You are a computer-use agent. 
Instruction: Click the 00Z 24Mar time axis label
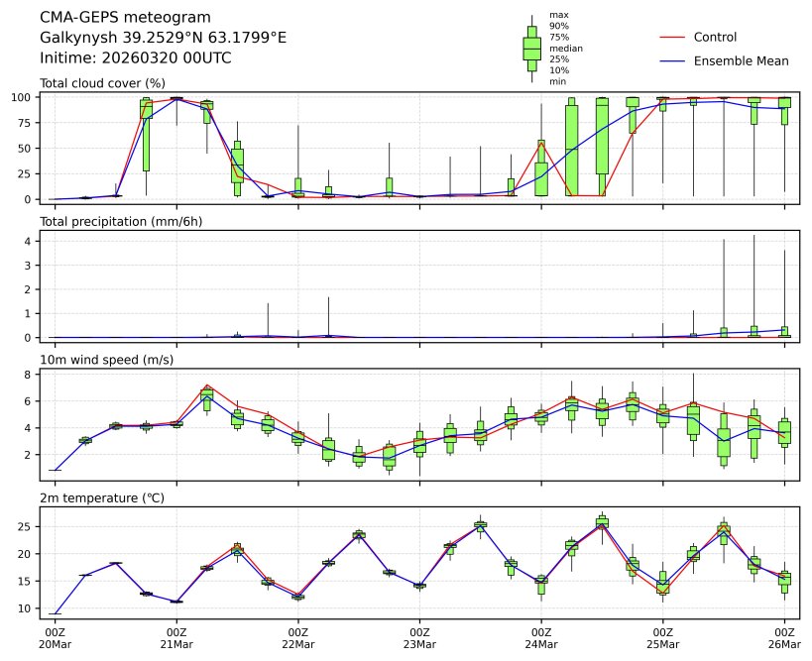pyautogui.click(x=541, y=637)
